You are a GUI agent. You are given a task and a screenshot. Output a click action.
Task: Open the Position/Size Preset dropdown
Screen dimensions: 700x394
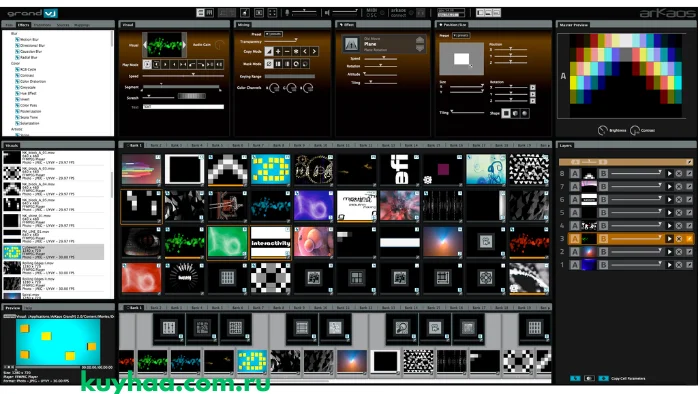(x=461, y=35)
